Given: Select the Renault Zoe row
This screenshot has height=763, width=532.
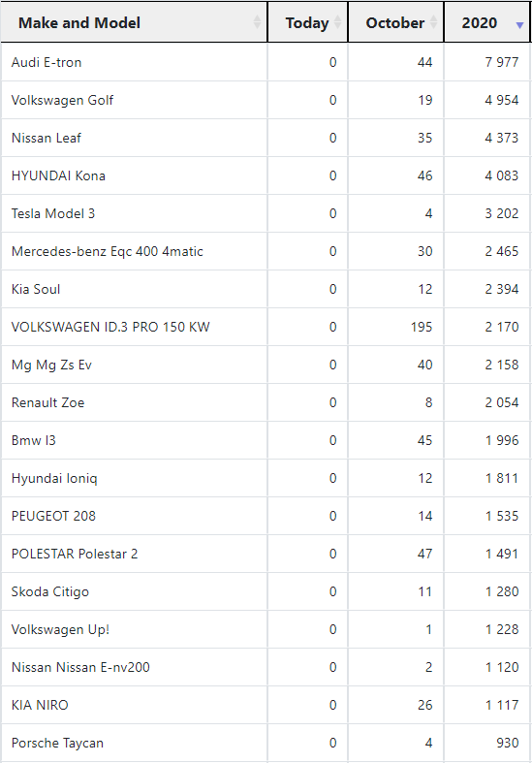Looking at the screenshot, I should [266, 402].
